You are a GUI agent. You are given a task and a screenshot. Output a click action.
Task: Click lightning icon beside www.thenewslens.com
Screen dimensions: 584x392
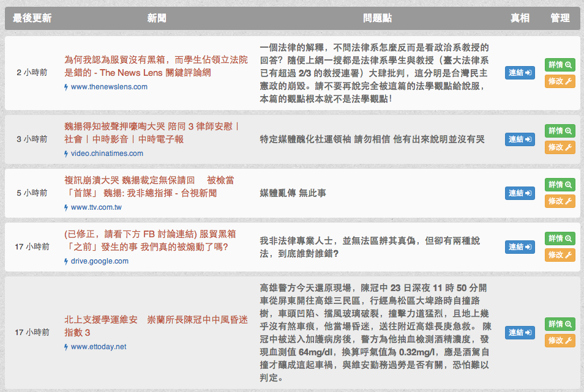coord(66,87)
